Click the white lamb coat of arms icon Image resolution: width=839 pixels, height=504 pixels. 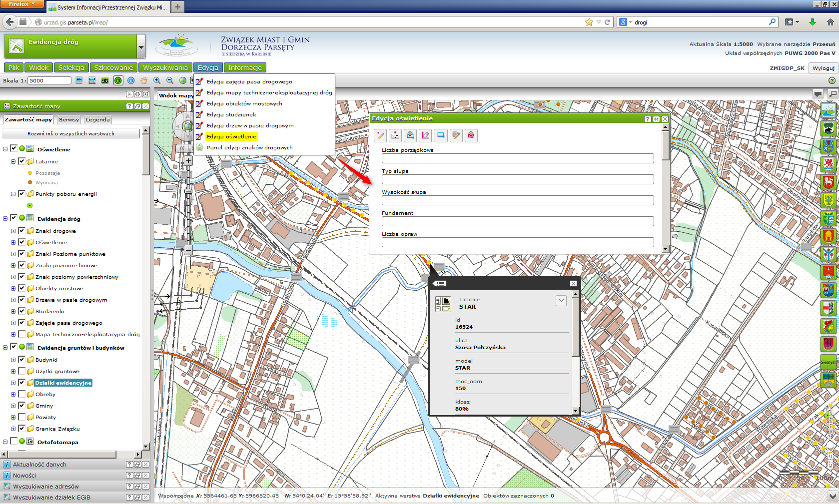coord(829,182)
